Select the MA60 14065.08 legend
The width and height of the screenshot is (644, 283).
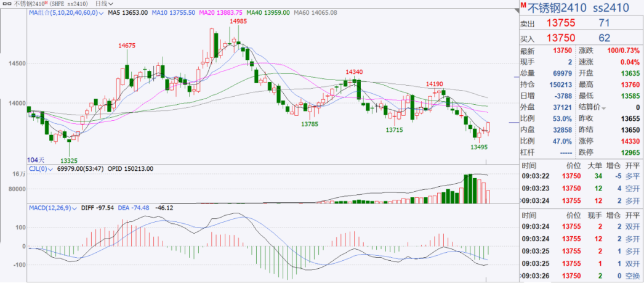tap(315, 13)
